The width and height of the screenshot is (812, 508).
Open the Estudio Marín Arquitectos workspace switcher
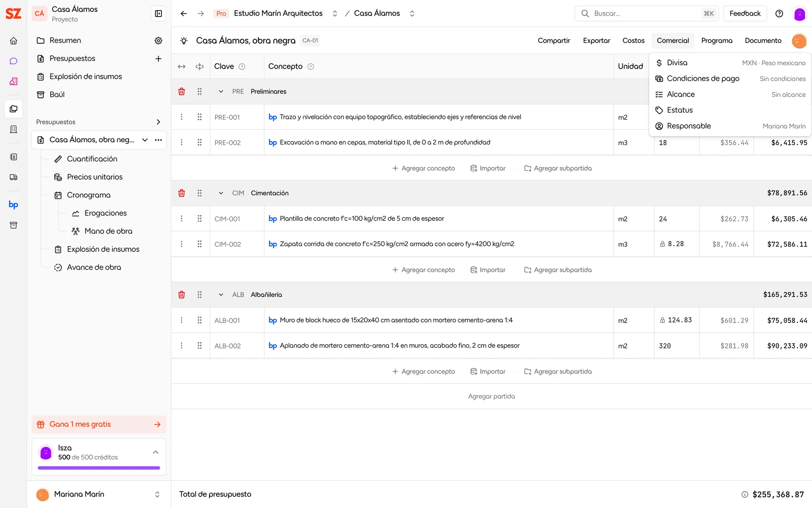(x=335, y=14)
